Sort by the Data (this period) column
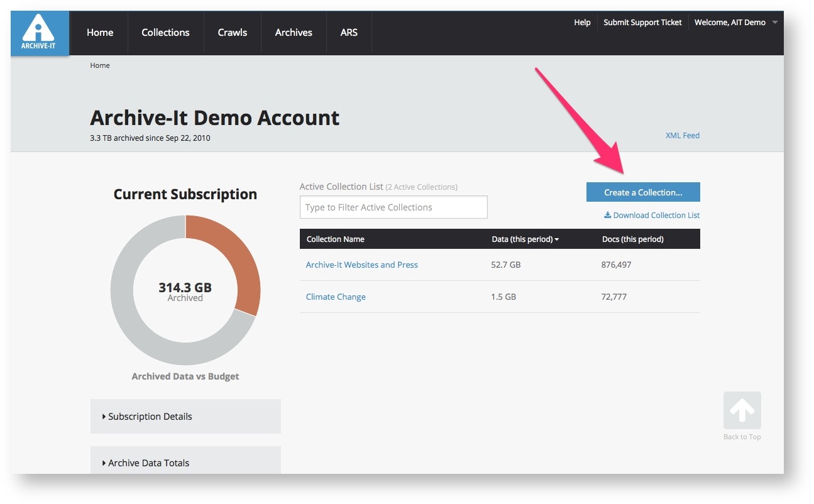 [x=525, y=239]
